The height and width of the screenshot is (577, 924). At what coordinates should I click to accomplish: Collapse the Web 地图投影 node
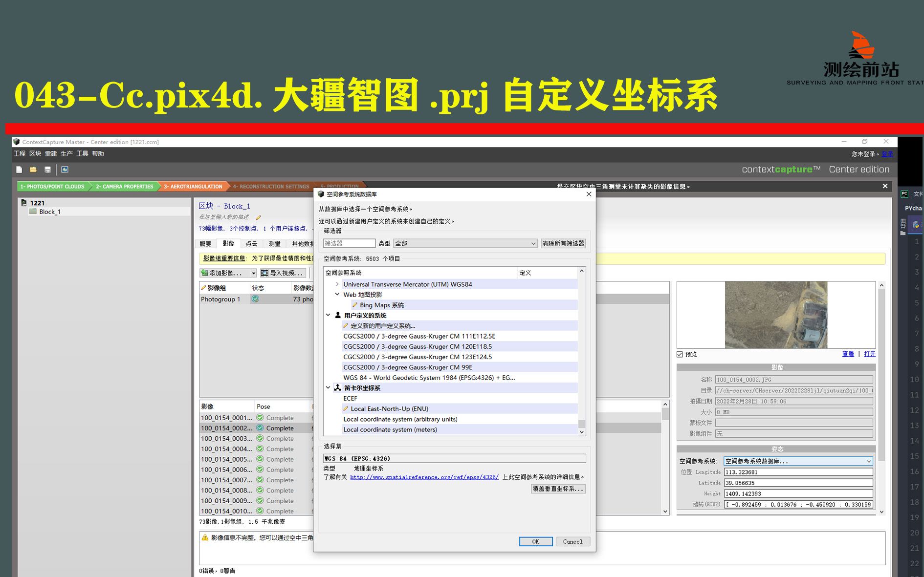(337, 294)
